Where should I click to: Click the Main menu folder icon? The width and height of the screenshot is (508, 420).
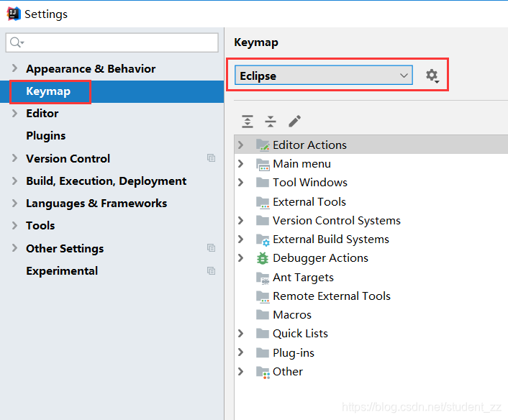coord(263,164)
